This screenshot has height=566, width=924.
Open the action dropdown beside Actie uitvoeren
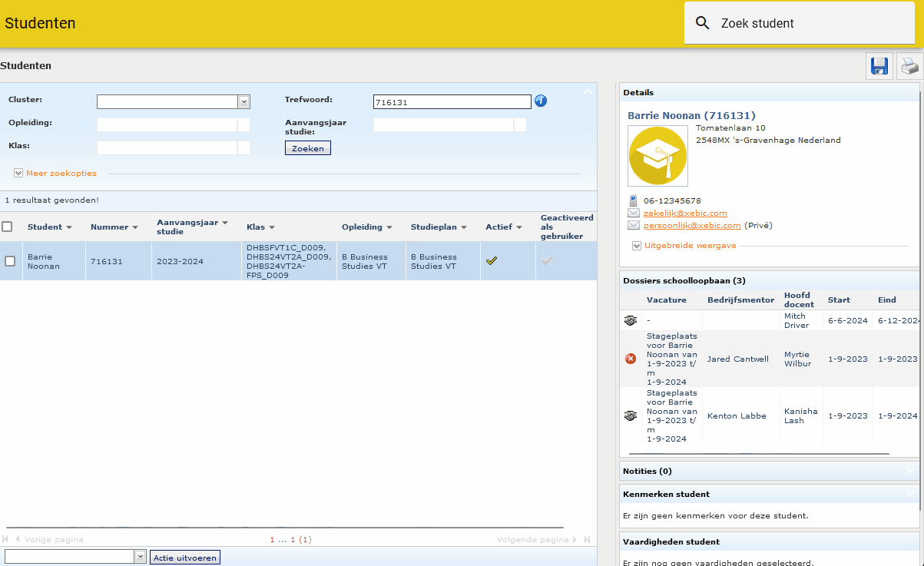[x=140, y=557]
